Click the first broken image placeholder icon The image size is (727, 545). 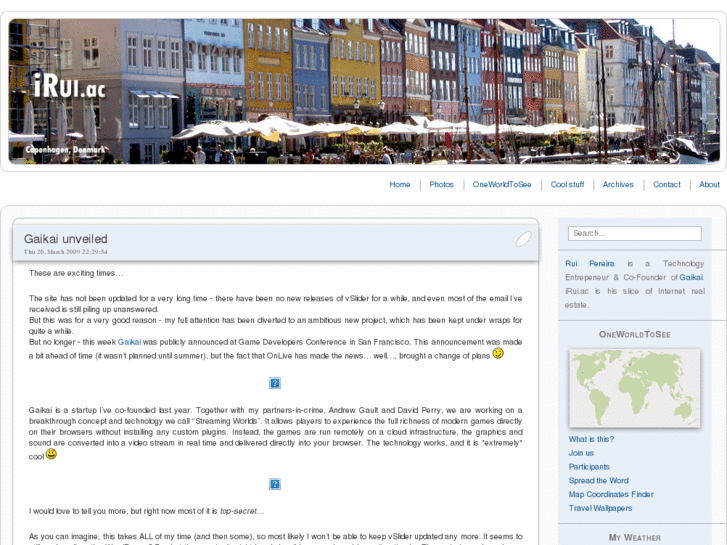coord(275,383)
